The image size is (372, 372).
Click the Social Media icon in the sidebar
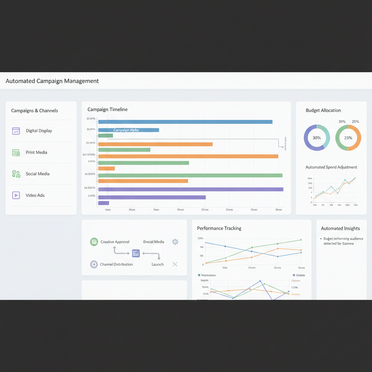[x=16, y=174]
